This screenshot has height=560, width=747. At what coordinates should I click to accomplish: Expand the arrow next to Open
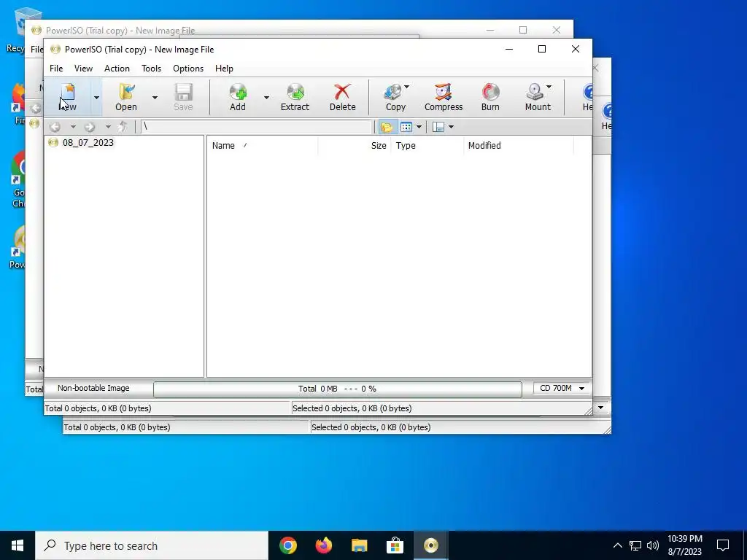point(155,97)
